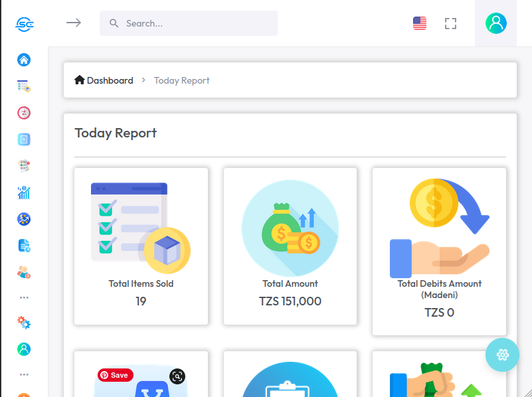Click the teal user profile sidebar icon
Viewport: 532px width, 397px height.
pos(24,349)
